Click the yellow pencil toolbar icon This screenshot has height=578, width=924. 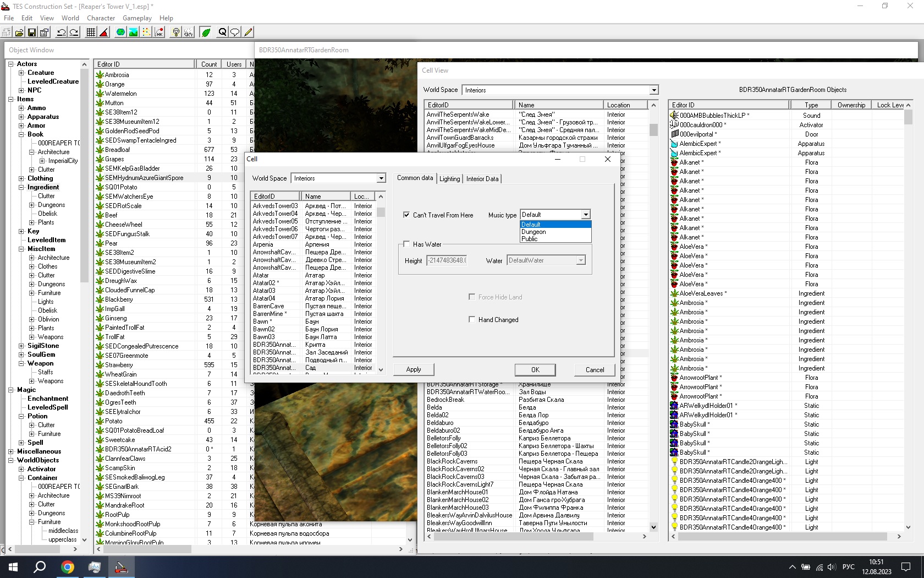pos(249,32)
